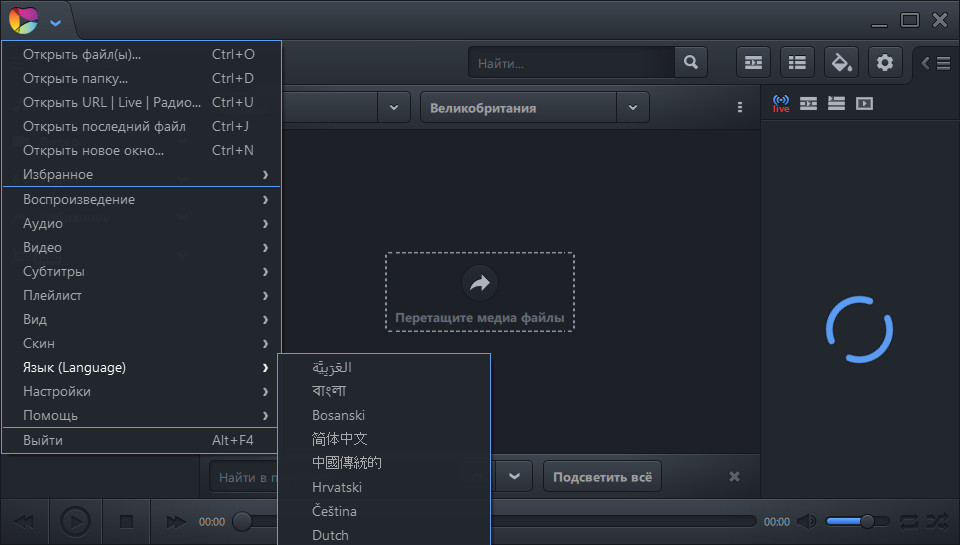Image resolution: width=960 pixels, height=545 pixels.
Task: Select Открыть файл(ы)... menu entry
Action: pyautogui.click(x=141, y=54)
